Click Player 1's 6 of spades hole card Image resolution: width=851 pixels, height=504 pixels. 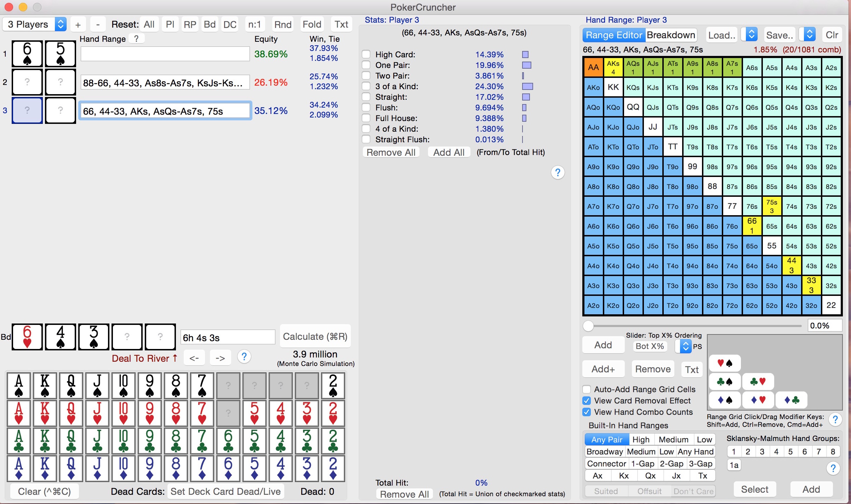pyautogui.click(x=27, y=54)
